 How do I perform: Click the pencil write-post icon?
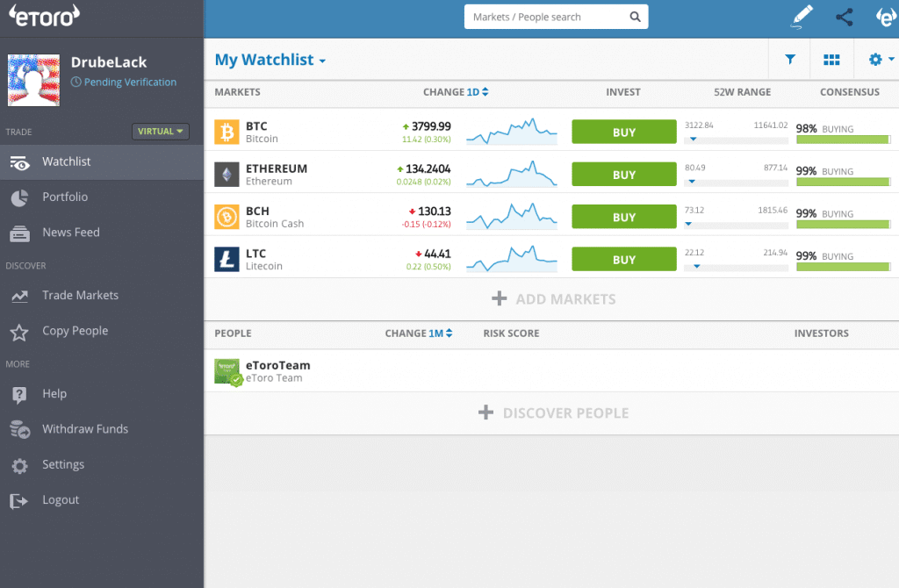pyautogui.click(x=802, y=17)
